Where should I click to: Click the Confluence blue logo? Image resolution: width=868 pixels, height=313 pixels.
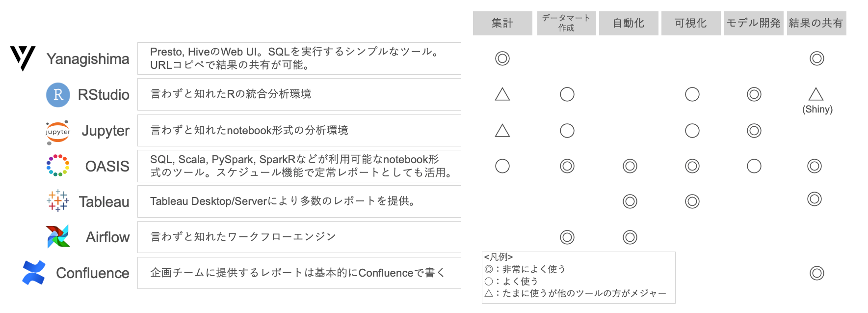point(34,273)
